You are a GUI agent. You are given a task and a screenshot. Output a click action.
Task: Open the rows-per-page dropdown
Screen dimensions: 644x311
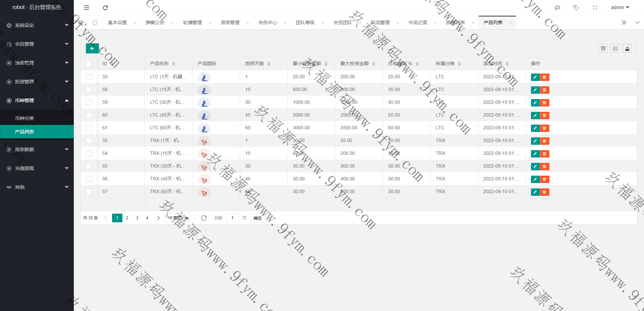tap(178, 218)
